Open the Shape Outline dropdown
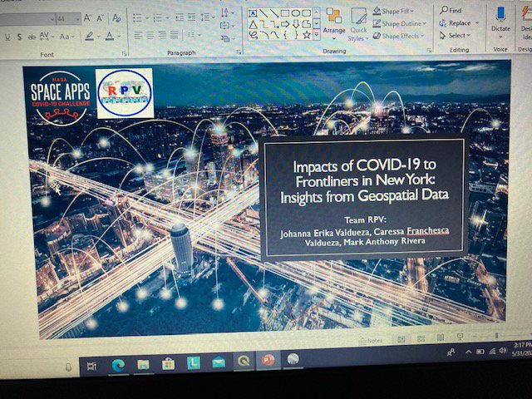This screenshot has height=399, width=532. 404,23
